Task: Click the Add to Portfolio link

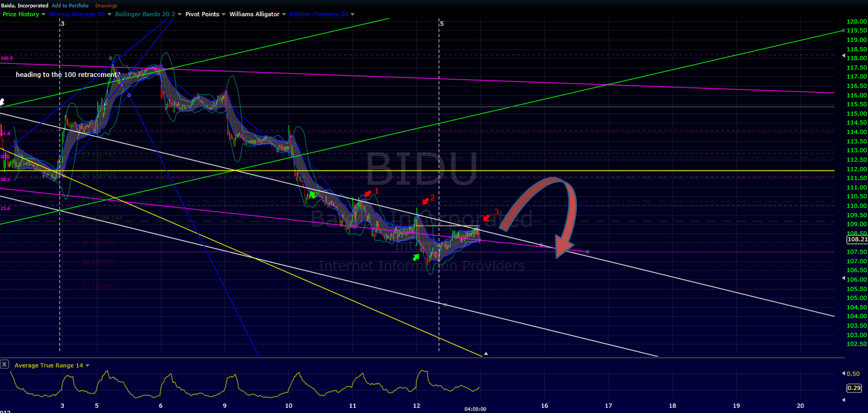Action: coord(70,5)
